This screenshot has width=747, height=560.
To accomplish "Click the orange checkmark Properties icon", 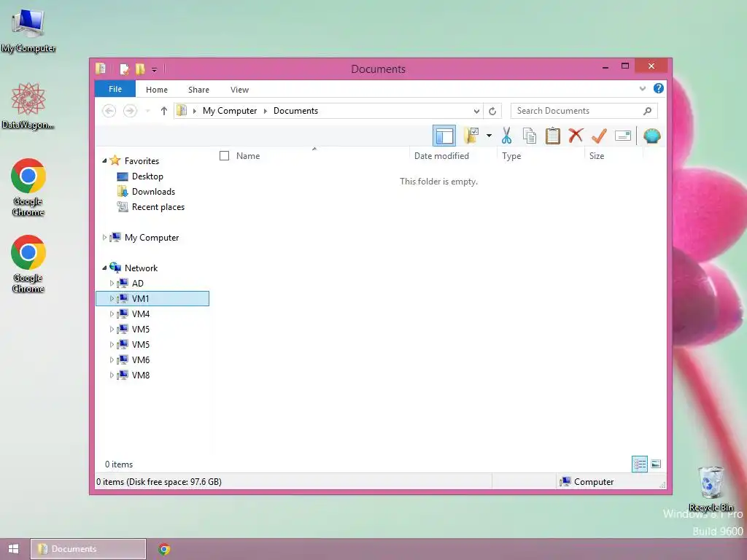I will coord(599,136).
